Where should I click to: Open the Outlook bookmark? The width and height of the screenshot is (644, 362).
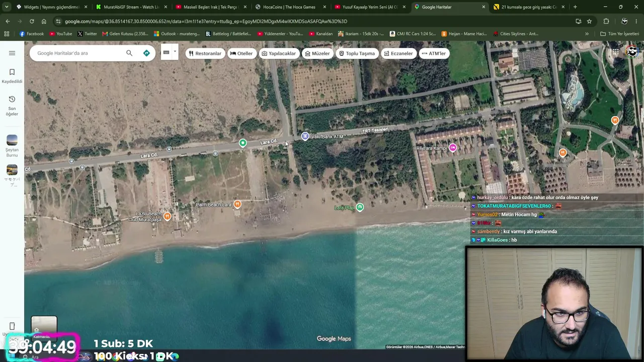(177, 34)
